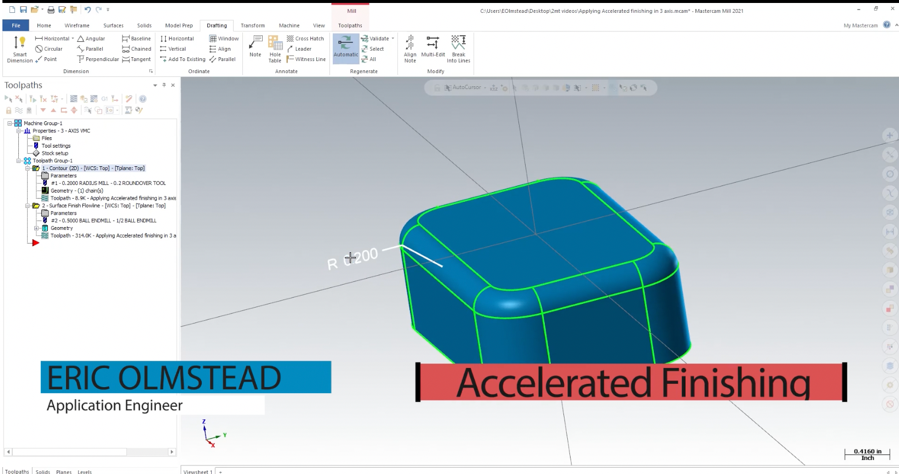Click the Toolpaths tree horizontal scrollbar
This screenshot has width=899, height=474.
point(90,452)
